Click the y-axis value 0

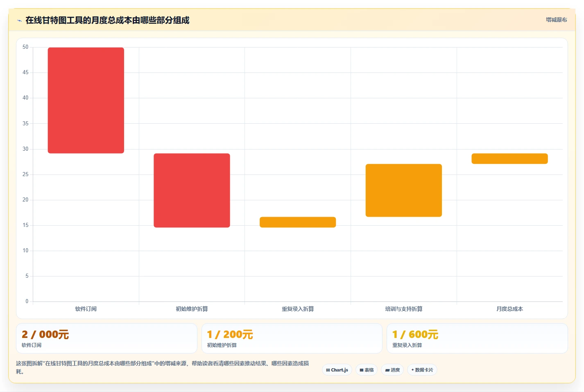tap(27, 301)
